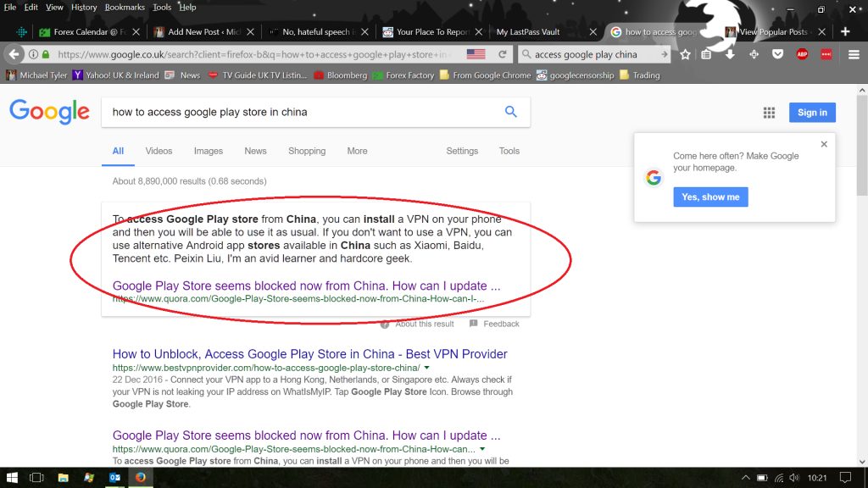Open the notification center icon

point(845,478)
